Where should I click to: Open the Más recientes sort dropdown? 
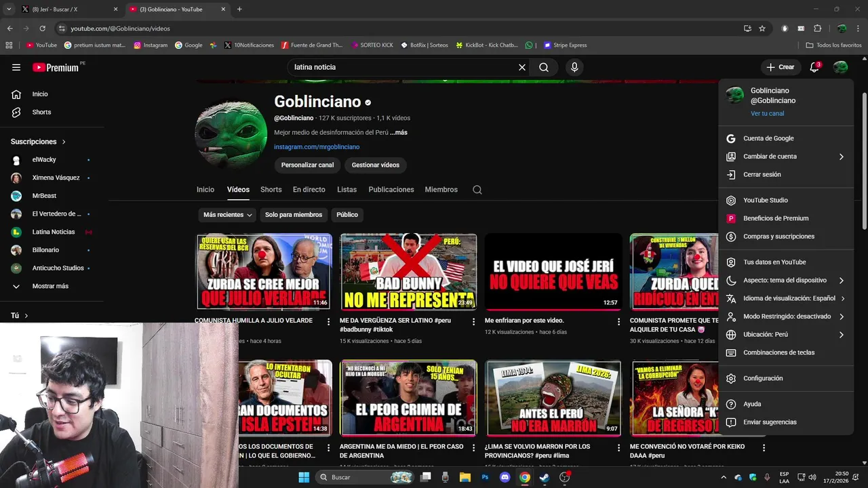pos(228,215)
